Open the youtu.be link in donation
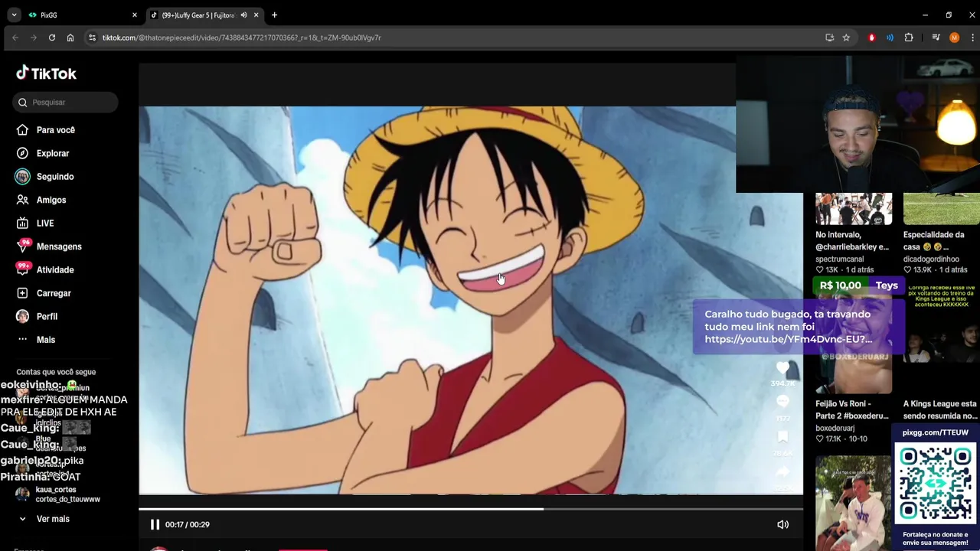980x551 pixels. tap(788, 339)
